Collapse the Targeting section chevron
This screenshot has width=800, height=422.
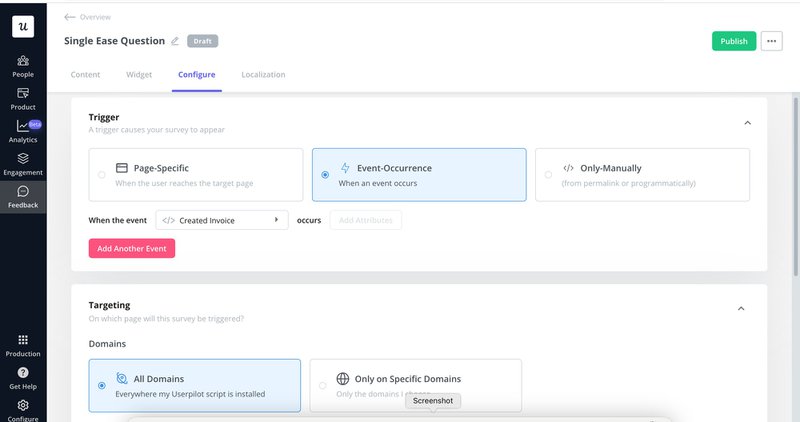[741, 309]
